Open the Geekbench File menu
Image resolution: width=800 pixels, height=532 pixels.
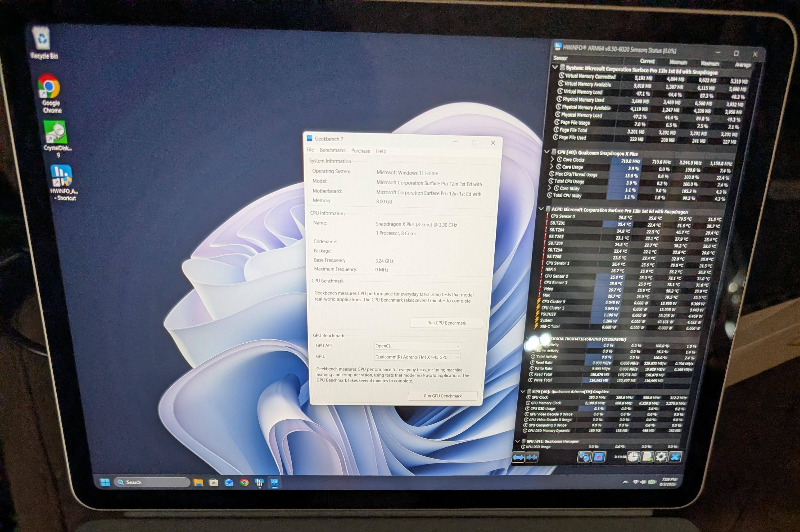(x=310, y=150)
